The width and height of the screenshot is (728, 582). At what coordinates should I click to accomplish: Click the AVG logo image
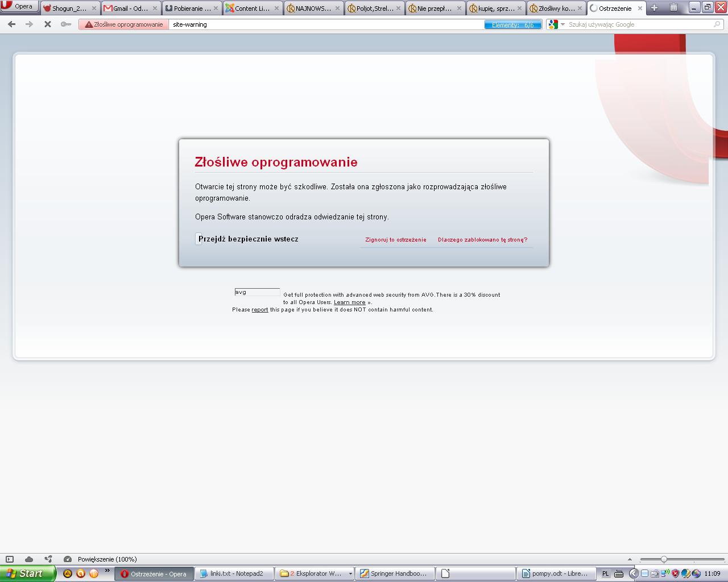click(257, 292)
